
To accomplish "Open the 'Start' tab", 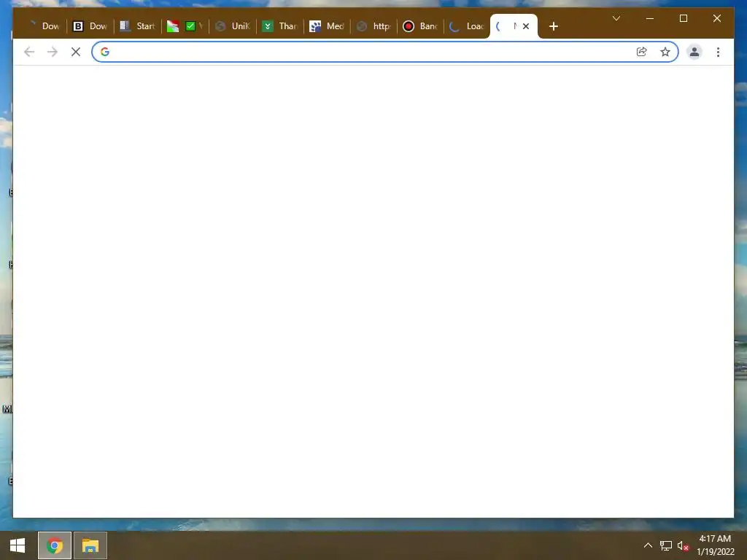I will pos(137,26).
